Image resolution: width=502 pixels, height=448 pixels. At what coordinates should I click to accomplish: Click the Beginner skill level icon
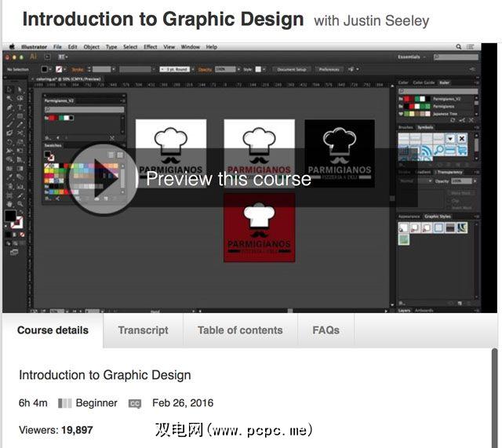pos(64,403)
